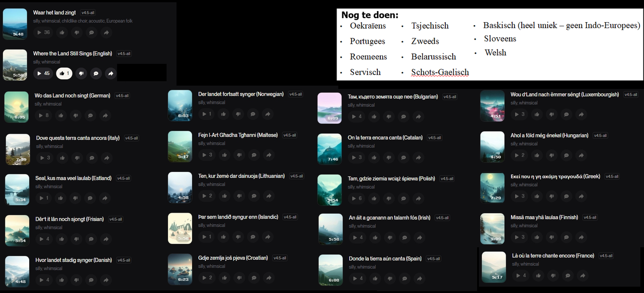Like the Bulgarian song
This screenshot has width=644, height=293.
pos(373,117)
